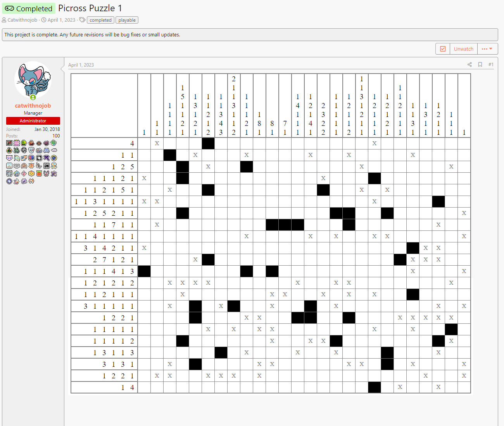The image size is (504, 426).
Task: Bookmark the post with the bookmark icon
Action: tap(480, 65)
